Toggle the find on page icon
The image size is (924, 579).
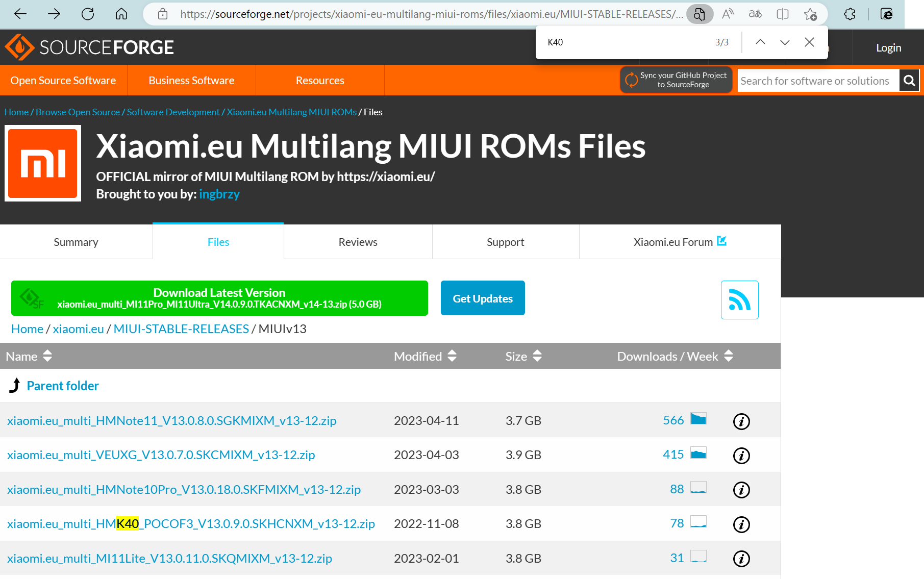point(700,14)
